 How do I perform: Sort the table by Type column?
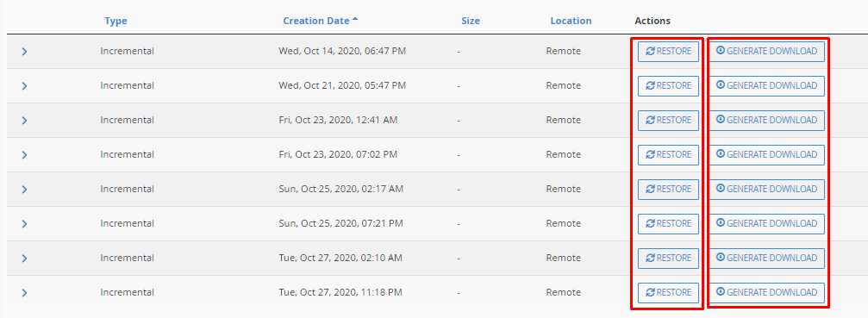116,21
